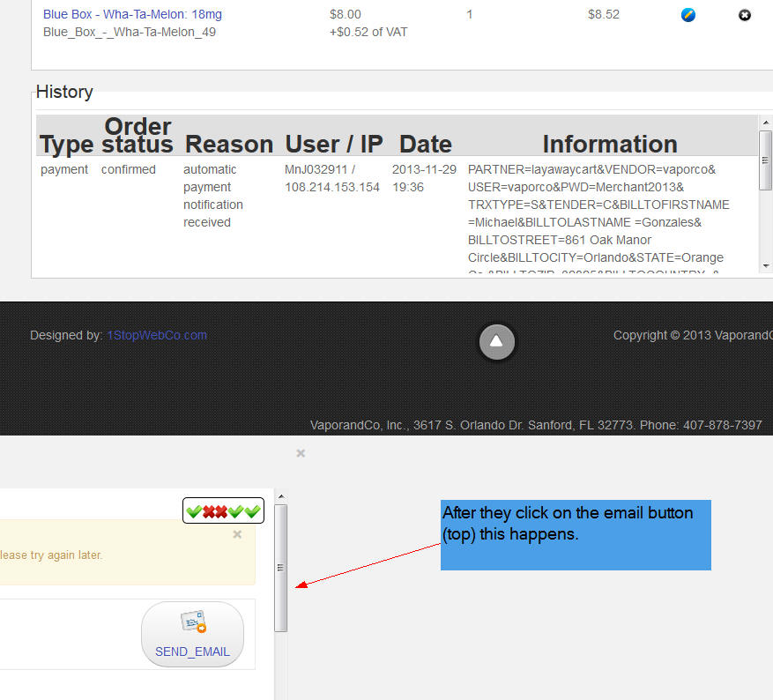The height and width of the screenshot is (700, 773).
Task: Click the History table scrollbar down arrow
Action: 765,266
